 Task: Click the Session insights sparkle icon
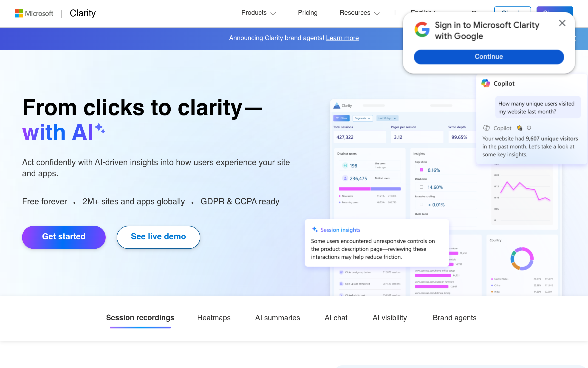[315, 230]
